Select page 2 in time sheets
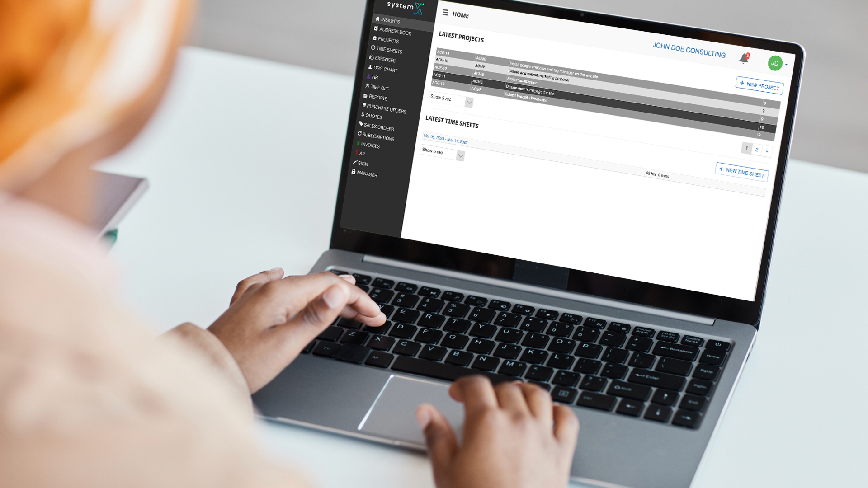 757,148
